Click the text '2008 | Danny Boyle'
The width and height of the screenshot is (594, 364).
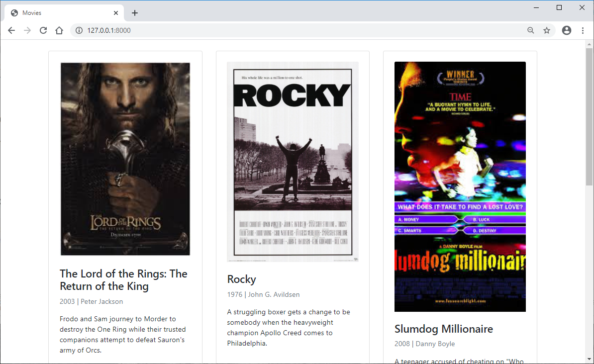425,344
